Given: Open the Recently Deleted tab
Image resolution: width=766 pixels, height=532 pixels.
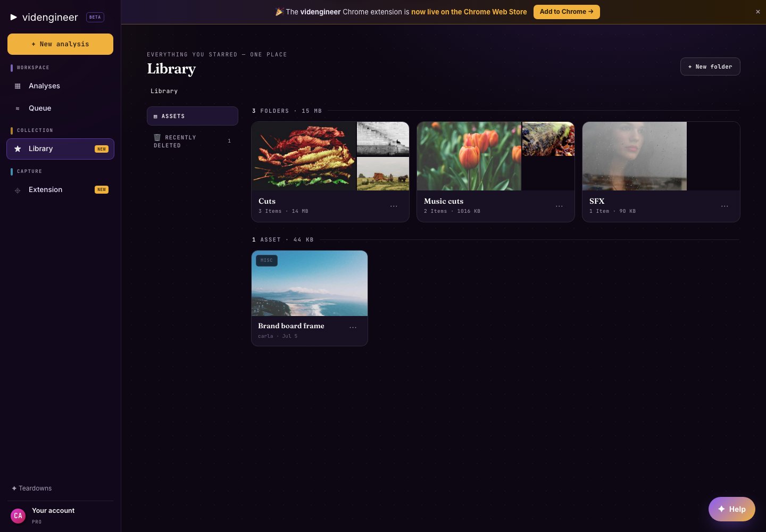Looking at the screenshot, I should click(x=193, y=141).
